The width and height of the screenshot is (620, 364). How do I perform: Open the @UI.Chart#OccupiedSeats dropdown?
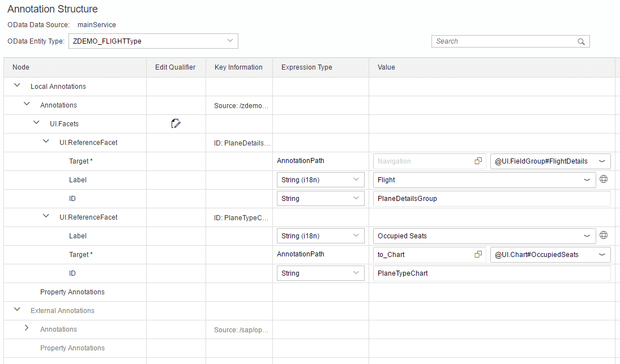[x=602, y=254]
